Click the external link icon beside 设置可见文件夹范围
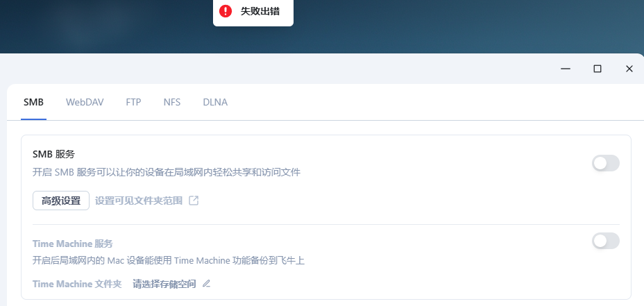Image resolution: width=644 pixels, height=306 pixels. tap(194, 201)
